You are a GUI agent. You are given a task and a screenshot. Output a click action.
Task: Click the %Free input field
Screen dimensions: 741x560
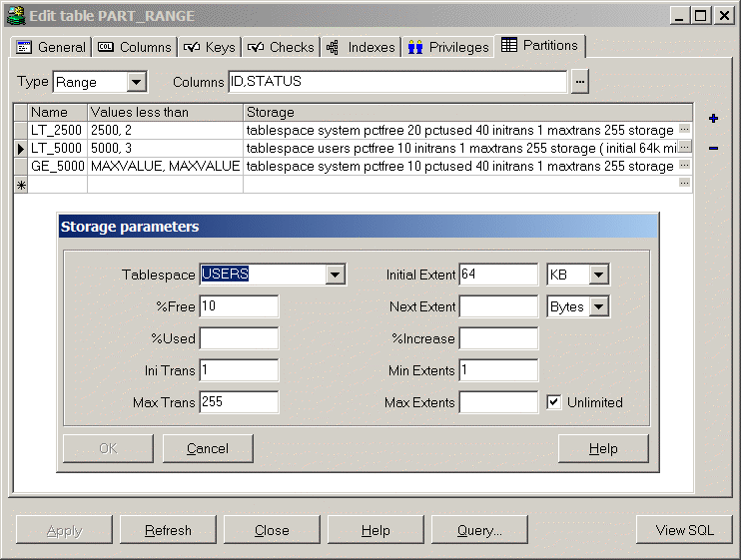tap(239, 306)
